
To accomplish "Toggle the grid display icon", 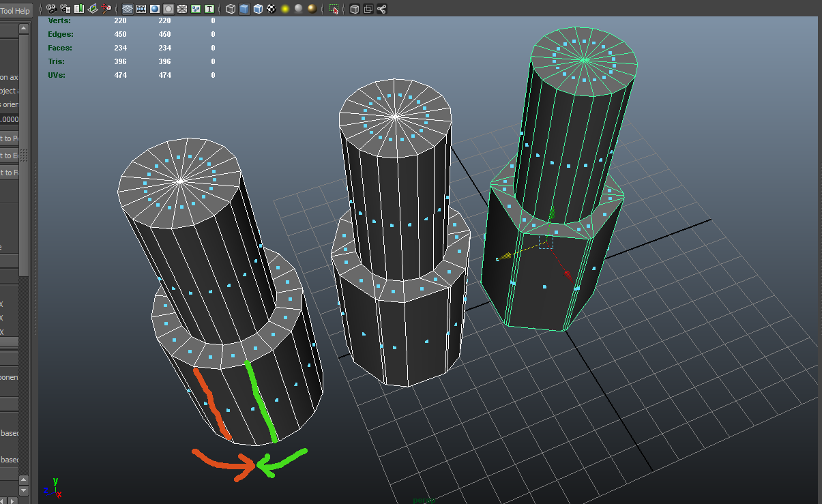I will 128,10.
